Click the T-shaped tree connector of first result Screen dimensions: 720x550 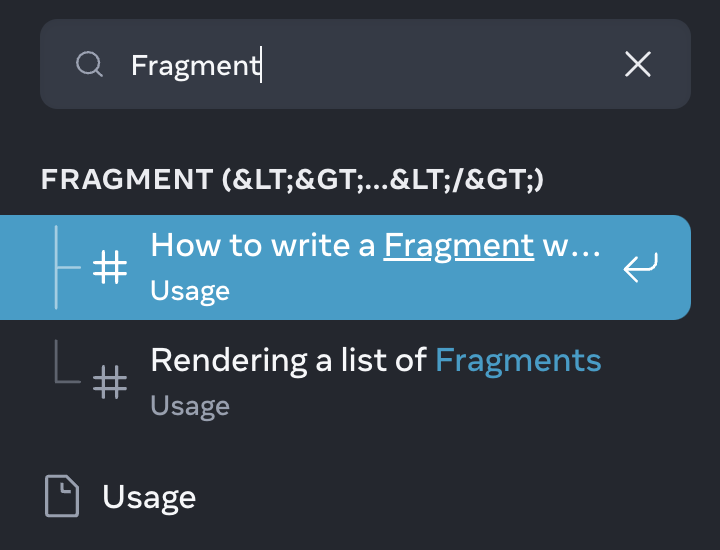pyautogui.click(x=67, y=267)
